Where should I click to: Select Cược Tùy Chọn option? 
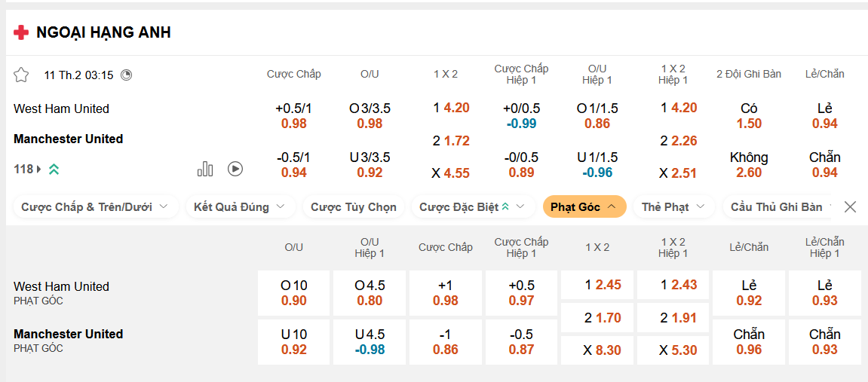[x=353, y=206]
